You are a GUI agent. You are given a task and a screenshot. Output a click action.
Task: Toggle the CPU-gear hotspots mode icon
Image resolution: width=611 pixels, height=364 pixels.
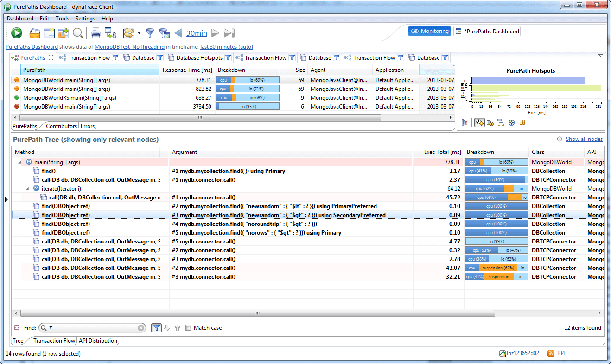[490, 122]
